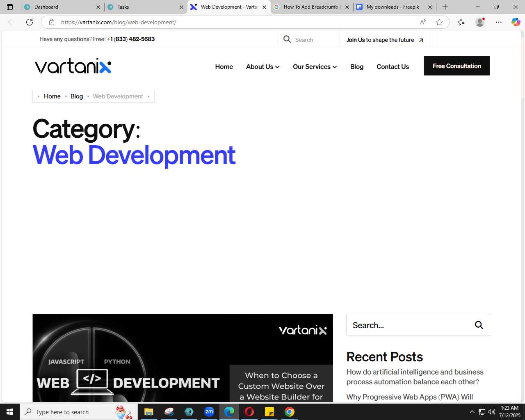
Task: View site info lock icon
Action: (52, 22)
